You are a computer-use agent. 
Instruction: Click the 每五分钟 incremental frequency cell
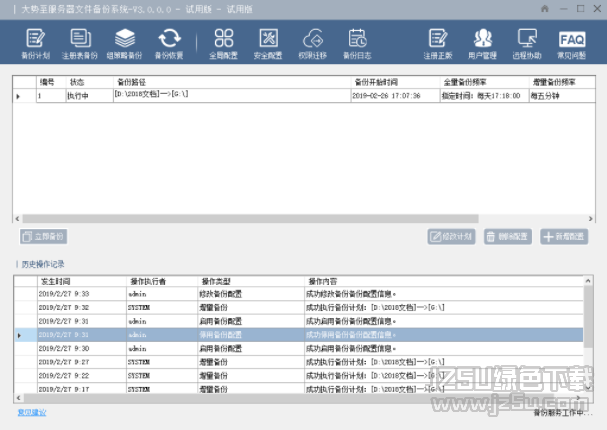click(562, 96)
